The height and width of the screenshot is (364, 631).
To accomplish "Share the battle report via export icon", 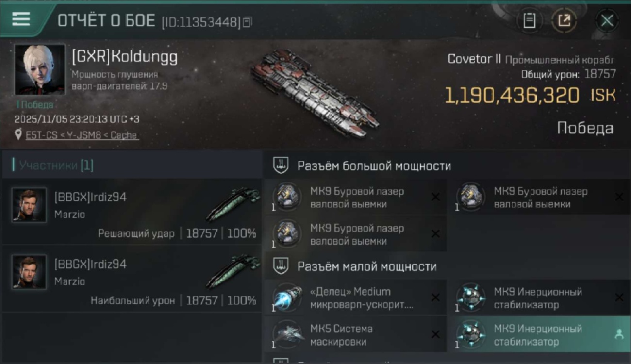I will point(564,20).
